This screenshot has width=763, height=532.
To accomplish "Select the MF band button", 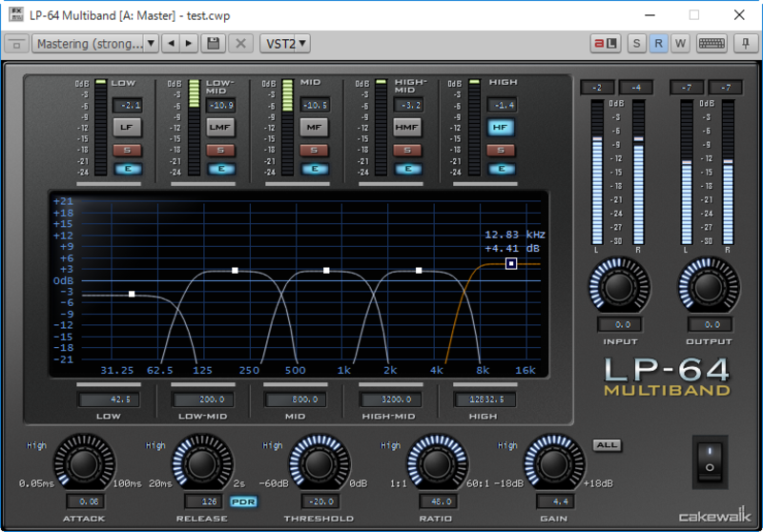I will pos(314,128).
